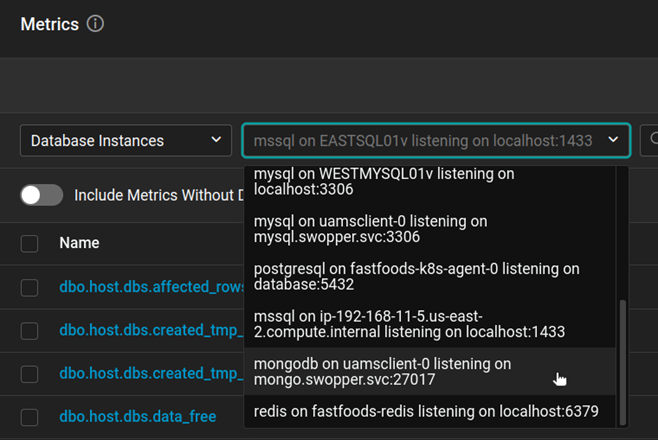This screenshot has height=440, width=658.
Task: Tick the first dbo.host.dbs.created_tmp checkbox
Action: point(30,330)
